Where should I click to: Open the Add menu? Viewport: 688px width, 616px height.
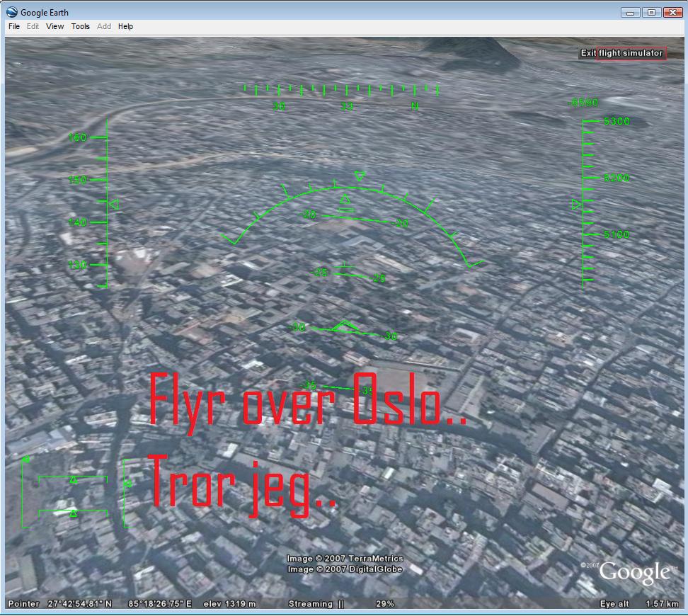[x=104, y=26]
